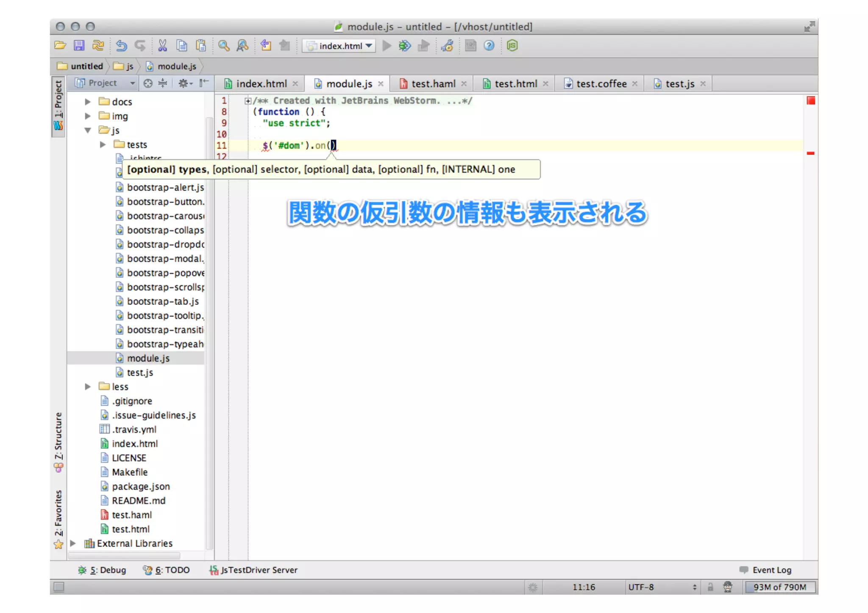This screenshot has height=613, width=868.
Task: Toggle read-only lock icon in status bar
Action: (710, 587)
